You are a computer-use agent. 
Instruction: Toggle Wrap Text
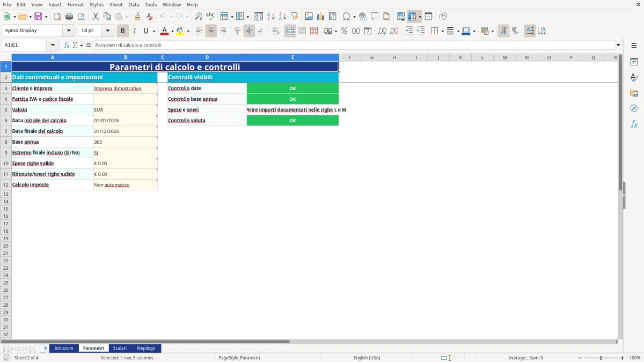tap(276, 31)
